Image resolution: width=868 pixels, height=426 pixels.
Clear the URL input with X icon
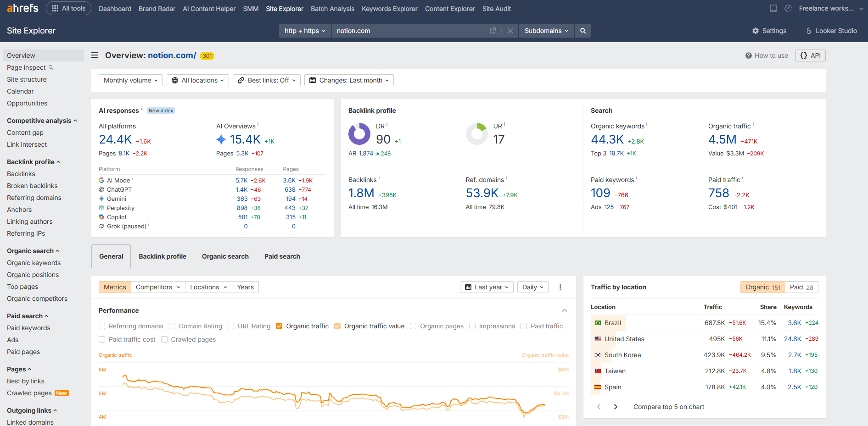(510, 31)
